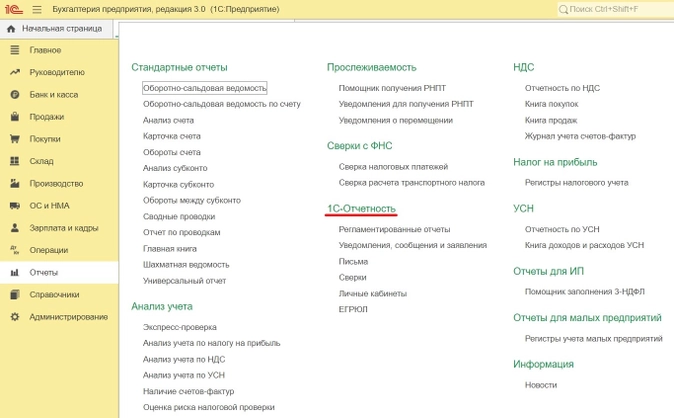This screenshot has width=674, height=418.
Task: Open Оценка риска налоговой проверки
Action: (x=209, y=407)
